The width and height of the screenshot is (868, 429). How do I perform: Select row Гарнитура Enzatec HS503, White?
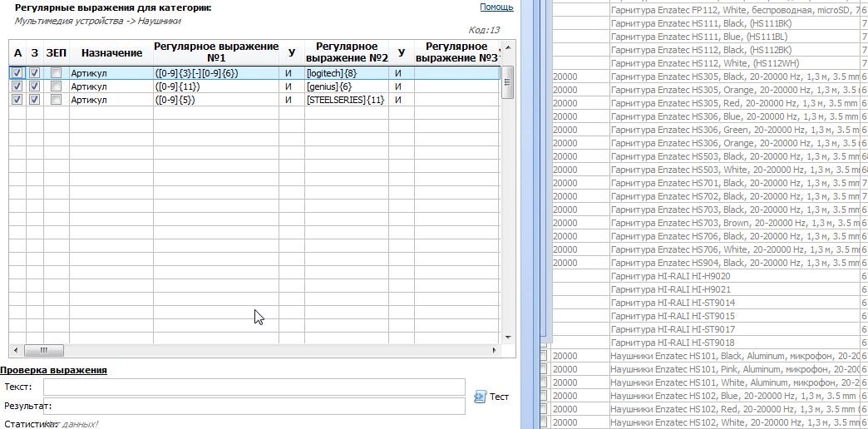click(x=735, y=170)
